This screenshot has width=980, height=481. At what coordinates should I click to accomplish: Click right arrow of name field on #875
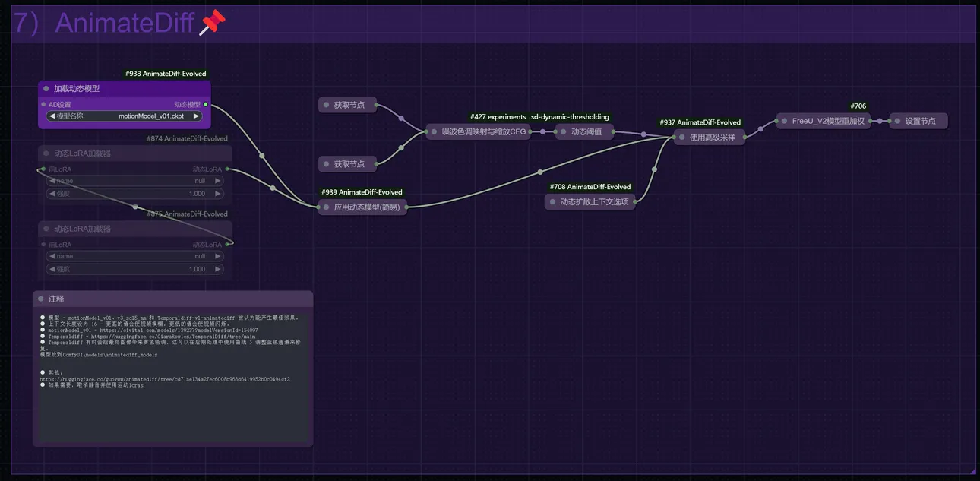(x=218, y=256)
